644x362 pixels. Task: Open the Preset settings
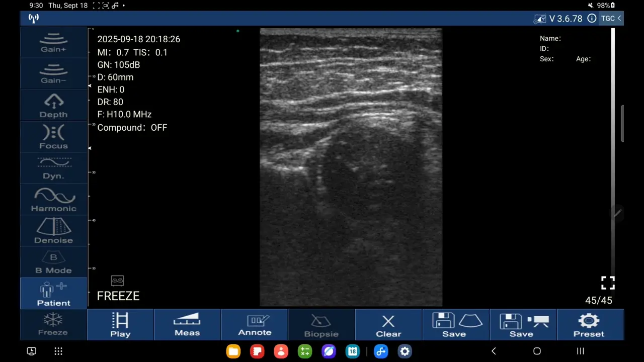590,325
